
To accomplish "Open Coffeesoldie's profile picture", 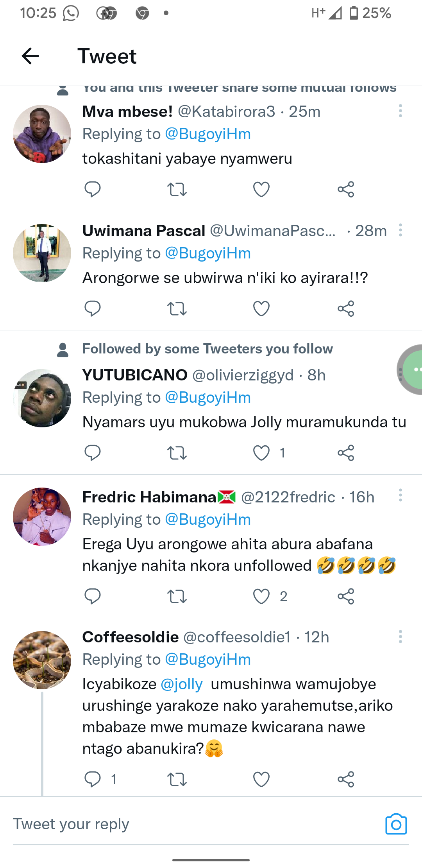I will [42, 660].
